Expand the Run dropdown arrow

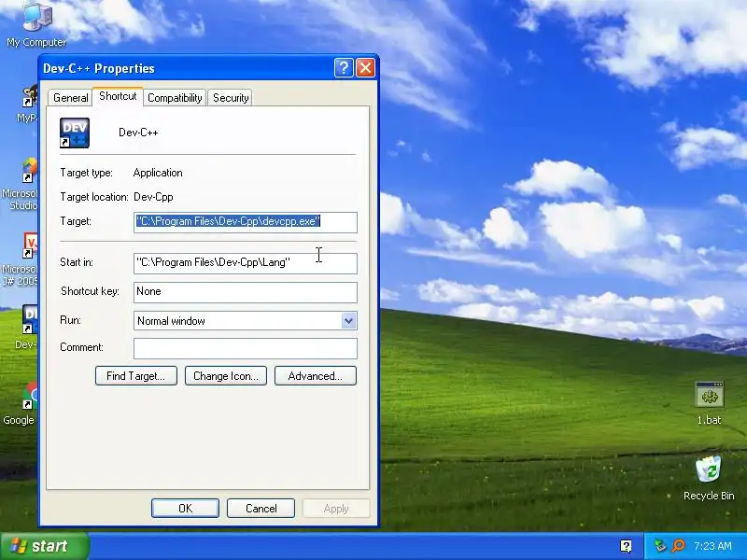click(x=348, y=321)
